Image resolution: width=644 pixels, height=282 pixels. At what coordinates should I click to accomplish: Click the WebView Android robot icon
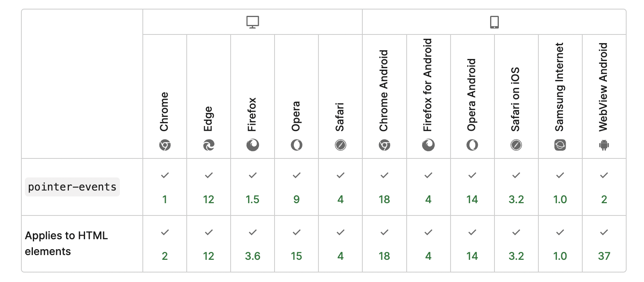(x=604, y=145)
